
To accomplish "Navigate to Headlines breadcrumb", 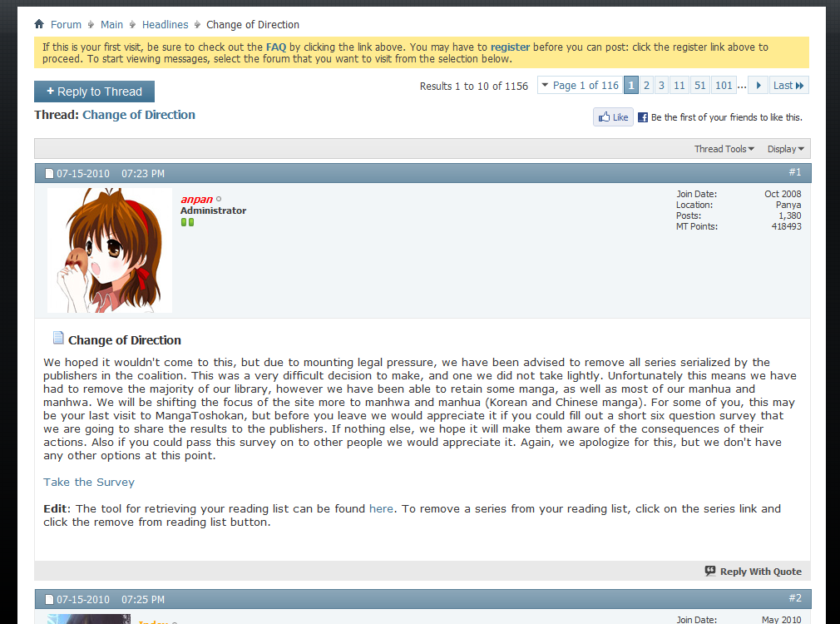I will 165,25.
